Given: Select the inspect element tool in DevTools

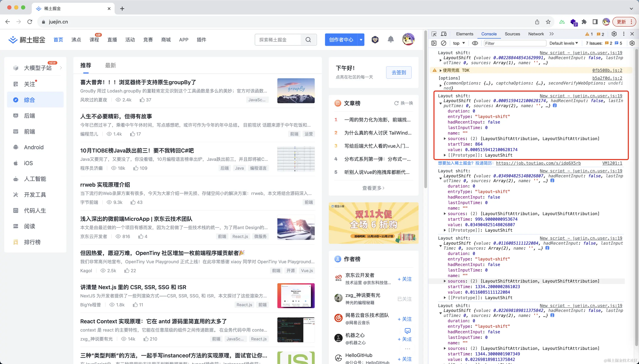Looking at the screenshot, I should click(x=434, y=34).
